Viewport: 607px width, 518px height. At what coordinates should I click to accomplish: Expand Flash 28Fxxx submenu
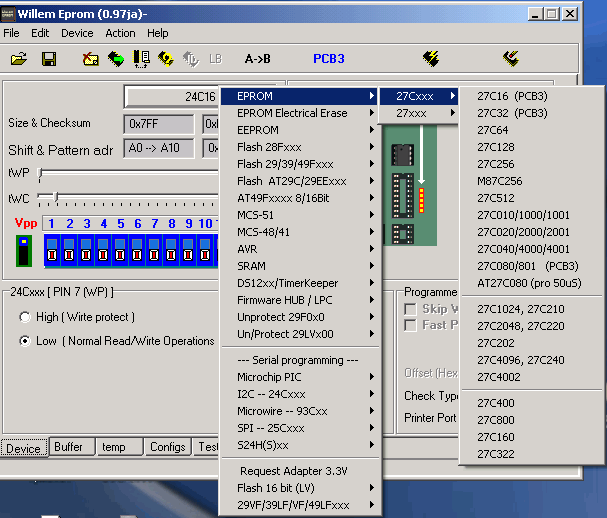pyautogui.click(x=300, y=147)
